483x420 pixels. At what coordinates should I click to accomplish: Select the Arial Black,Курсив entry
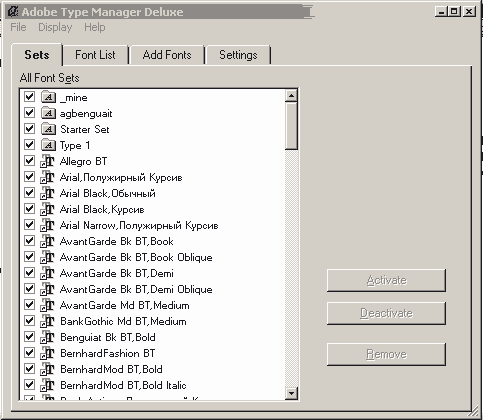pyautogui.click(x=102, y=209)
